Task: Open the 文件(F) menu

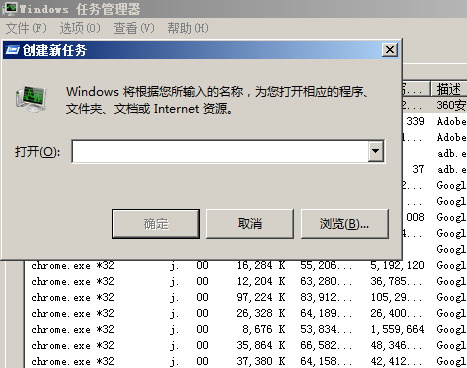Action: [26, 28]
